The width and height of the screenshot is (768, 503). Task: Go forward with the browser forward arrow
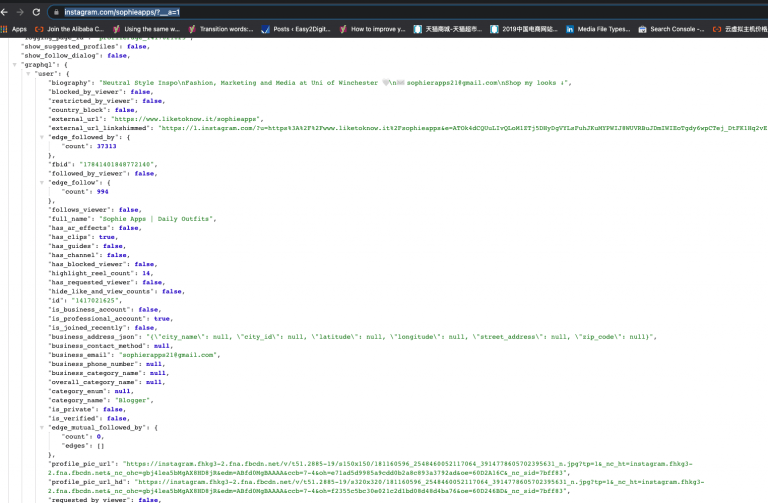coord(20,12)
